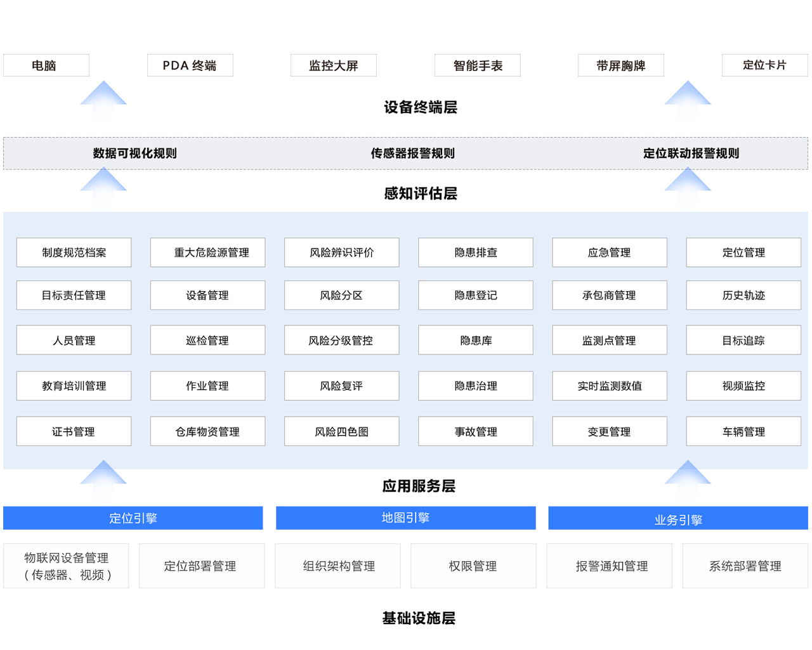Click the 风险四色图 module box
Image resolution: width=812 pixels, height=650 pixels.
tap(341, 431)
